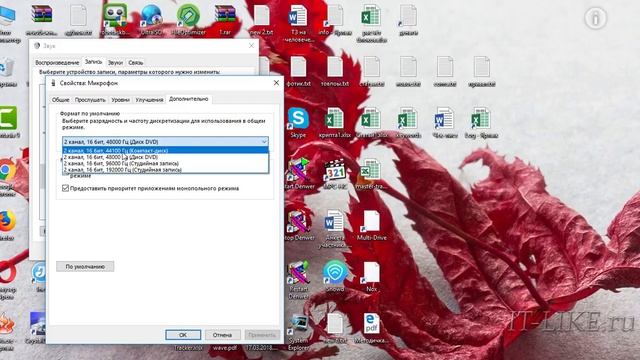Click the round info icon top-right
640x360 pixels.
click(596, 18)
